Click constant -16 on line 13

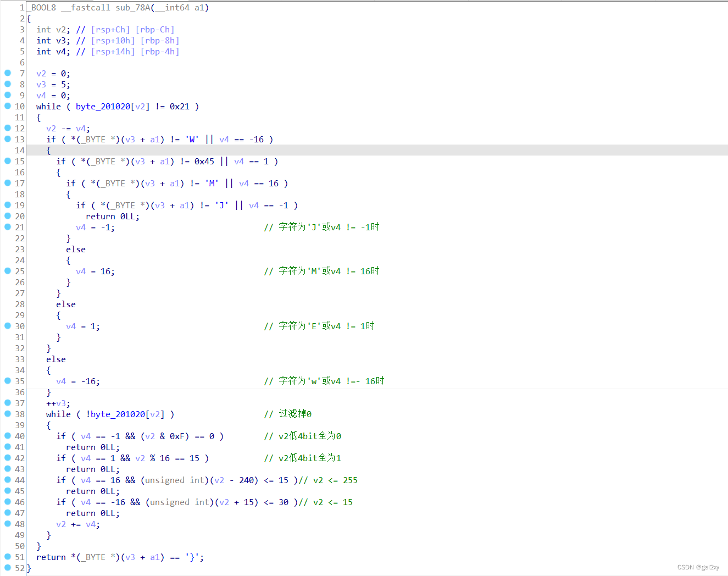click(x=256, y=140)
